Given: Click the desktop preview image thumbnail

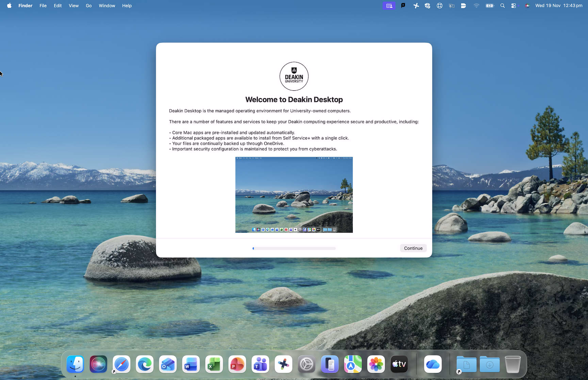Looking at the screenshot, I should click(294, 195).
